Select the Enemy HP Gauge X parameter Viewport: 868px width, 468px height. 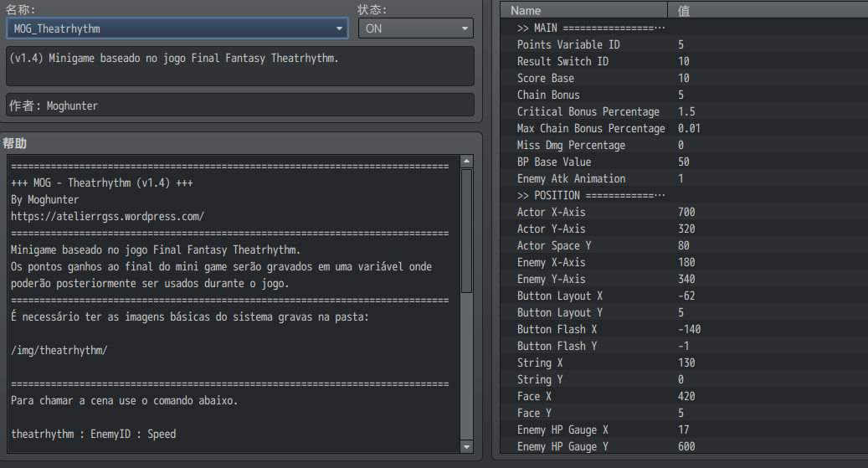pos(684,429)
